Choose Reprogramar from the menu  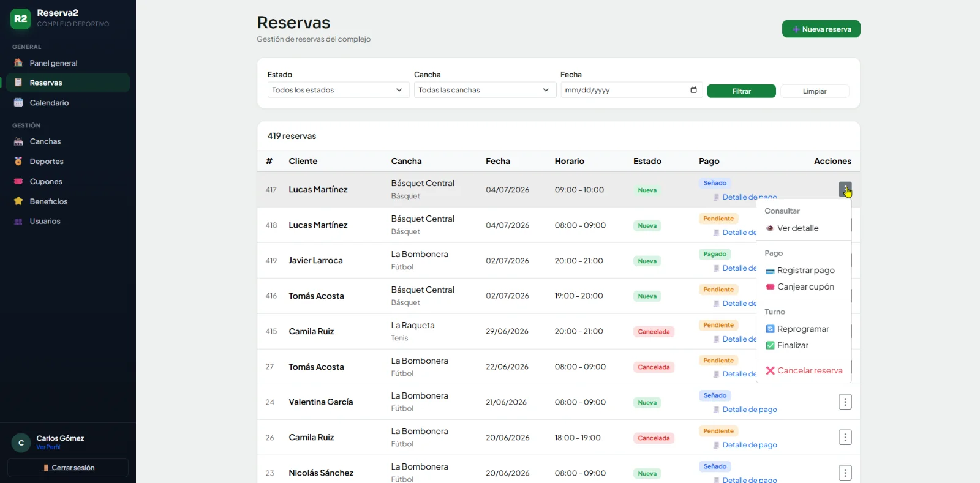[x=804, y=329]
